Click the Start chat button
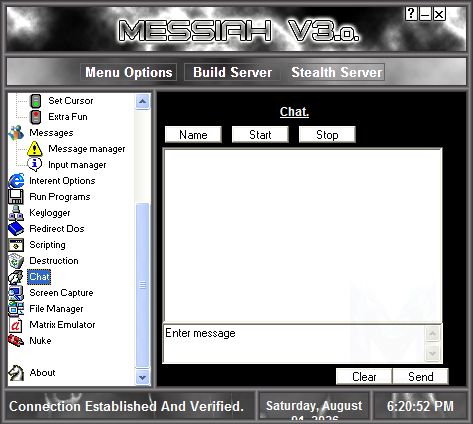The height and width of the screenshot is (424, 473). tap(260, 135)
